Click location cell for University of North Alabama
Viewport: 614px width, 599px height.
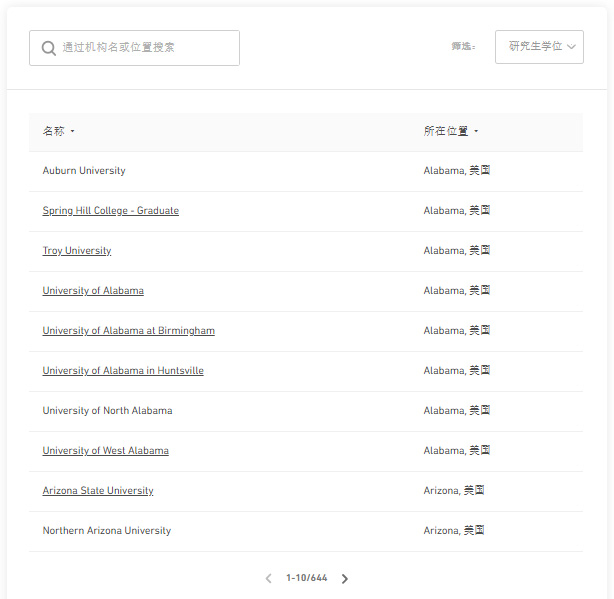(x=457, y=410)
